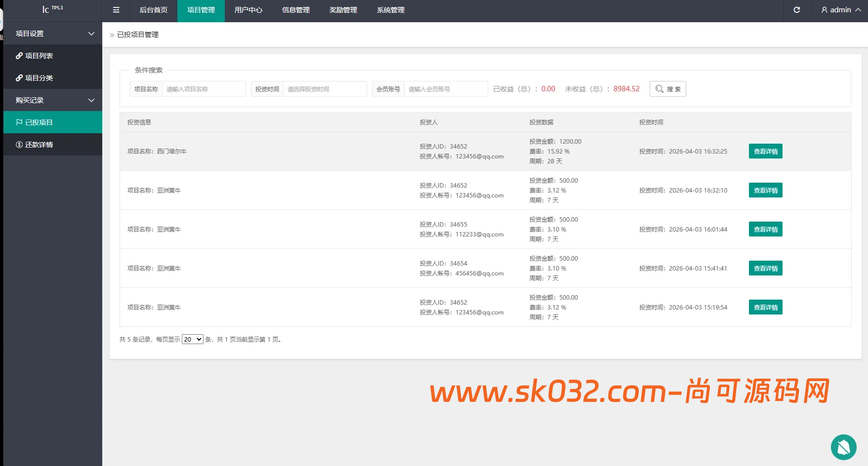View details for investment at 15:19:54

pos(765,307)
